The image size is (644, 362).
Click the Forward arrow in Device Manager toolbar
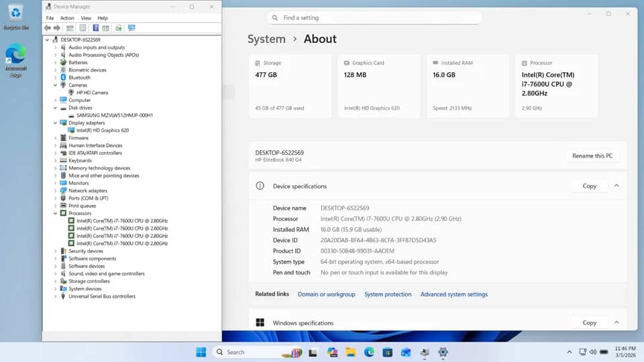tap(57, 28)
